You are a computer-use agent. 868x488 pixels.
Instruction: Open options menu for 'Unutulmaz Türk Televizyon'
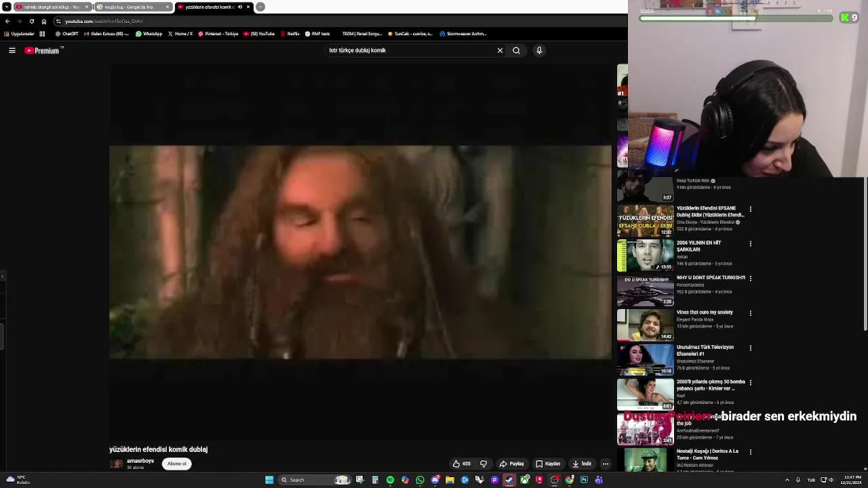(751, 348)
